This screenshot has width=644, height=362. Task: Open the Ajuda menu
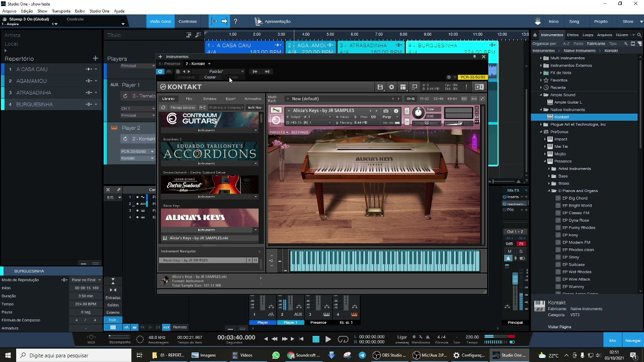(x=119, y=11)
